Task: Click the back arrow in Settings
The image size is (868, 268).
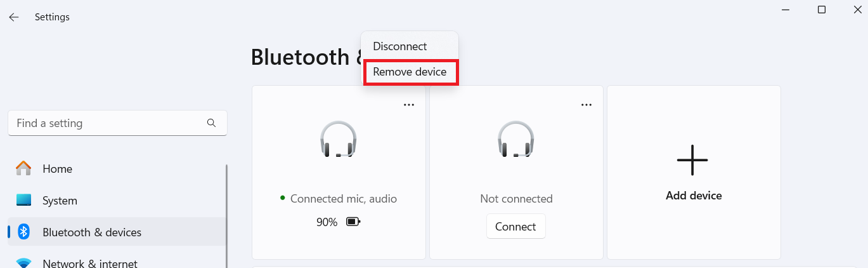Action: point(14,17)
